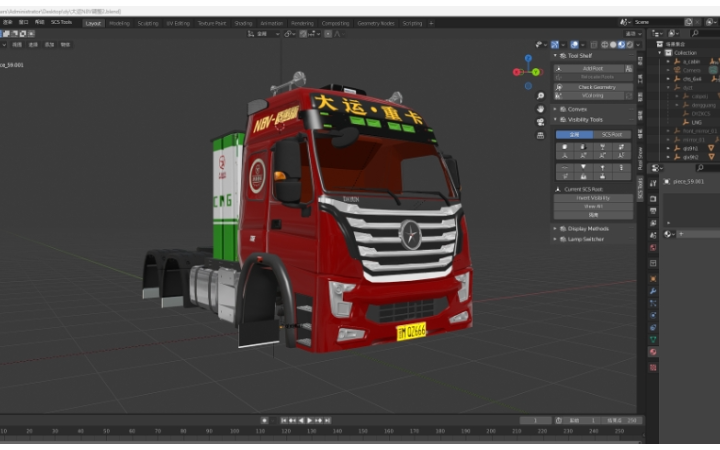Viewport: 720px width, 450px height.
Task: Open the Render properties tab icon
Action: 653,199
